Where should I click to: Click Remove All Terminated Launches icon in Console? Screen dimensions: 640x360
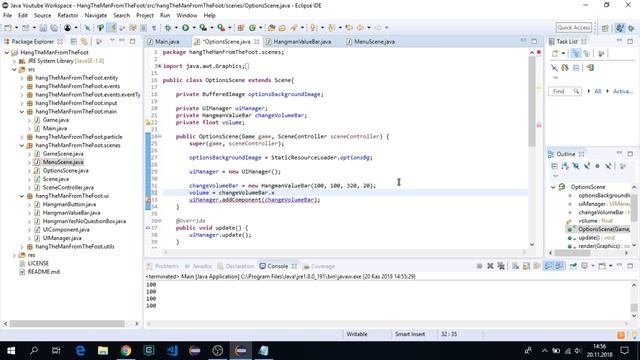click(501, 266)
